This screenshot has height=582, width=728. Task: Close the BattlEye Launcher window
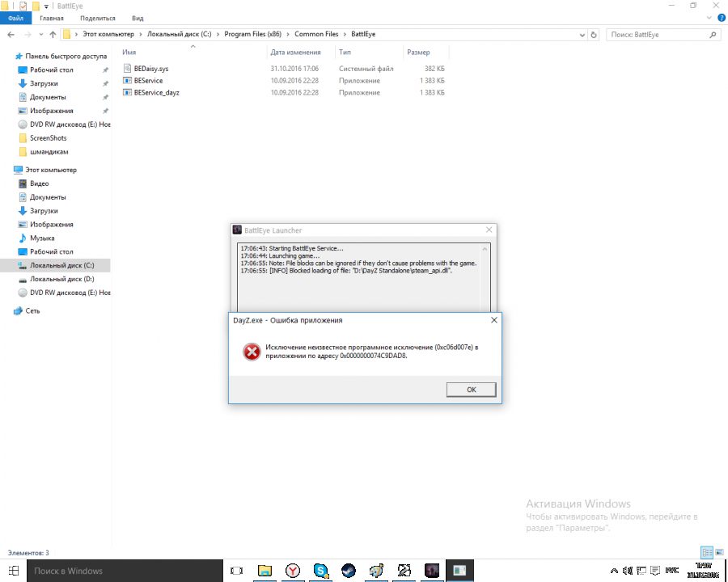point(489,230)
